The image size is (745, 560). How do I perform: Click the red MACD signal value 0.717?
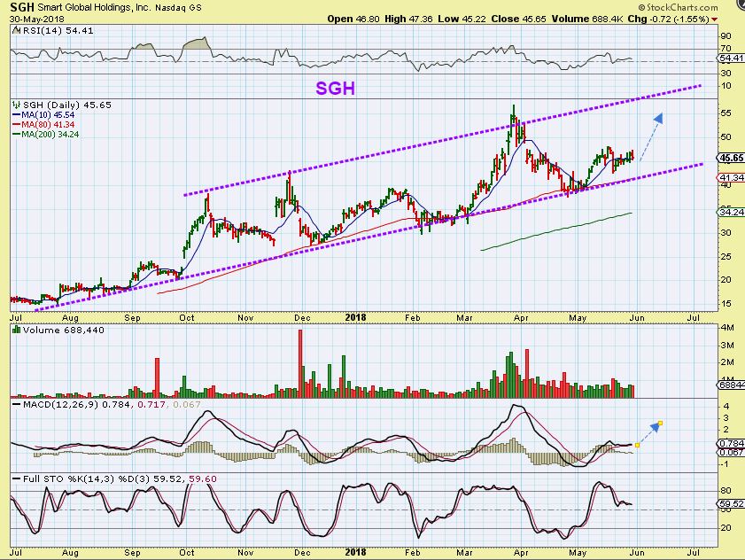(x=151, y=405)
